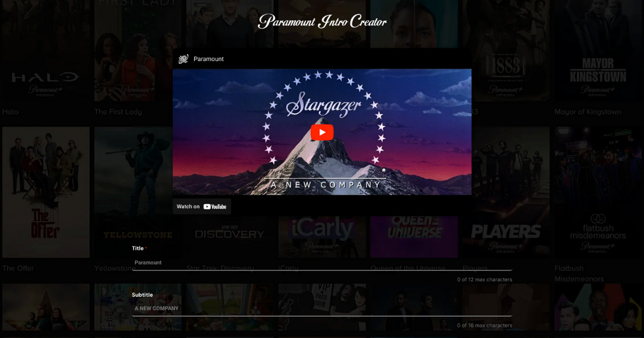Open the video on YouTube
The width and height of the screenshot is (644, 338).
pyautogui.click(x=201, y=206)
